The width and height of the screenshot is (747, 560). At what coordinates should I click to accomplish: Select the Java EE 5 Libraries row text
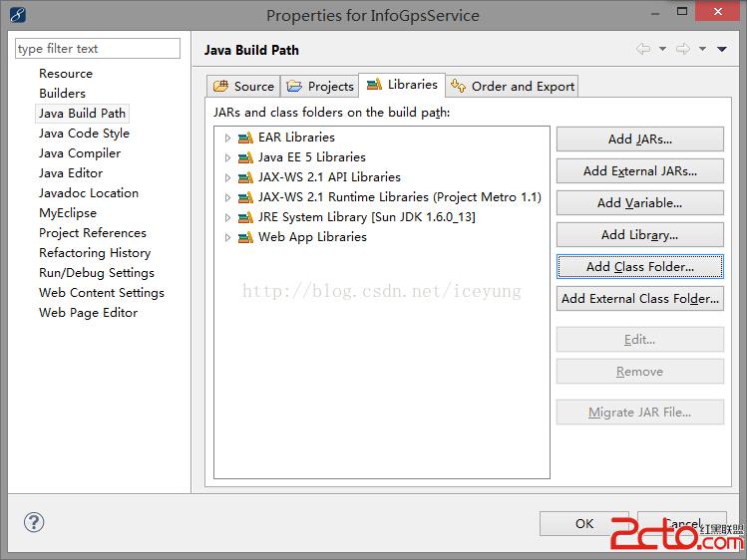tap(312, 157)
